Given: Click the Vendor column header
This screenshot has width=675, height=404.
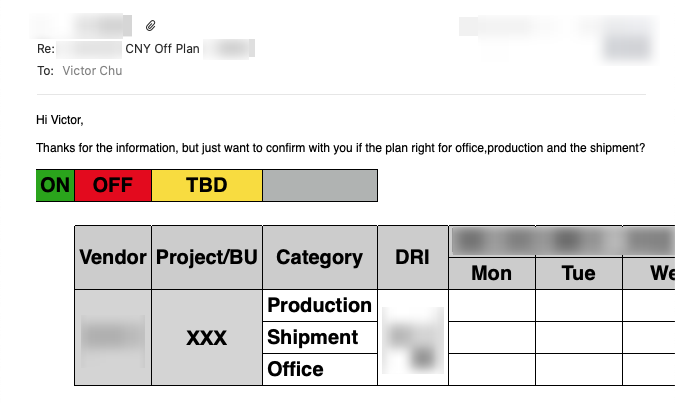Looking at the screenshot, I should 113,257.
